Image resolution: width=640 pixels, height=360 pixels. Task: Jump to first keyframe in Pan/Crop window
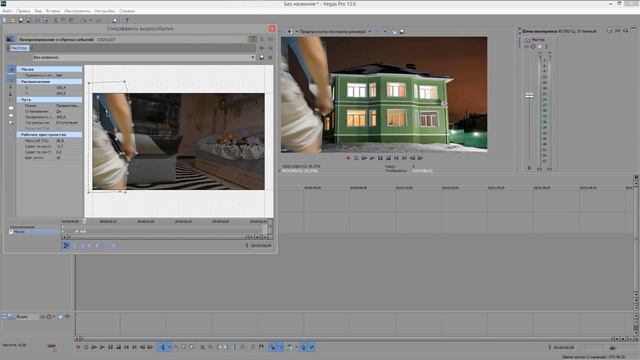click(x=74, y=245)
